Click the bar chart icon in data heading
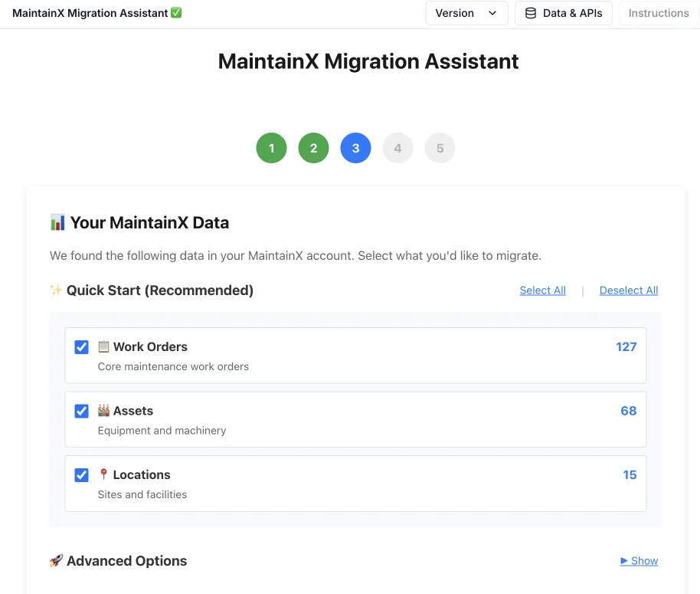This screenshot has height=594, width=700. coord(57,223)
